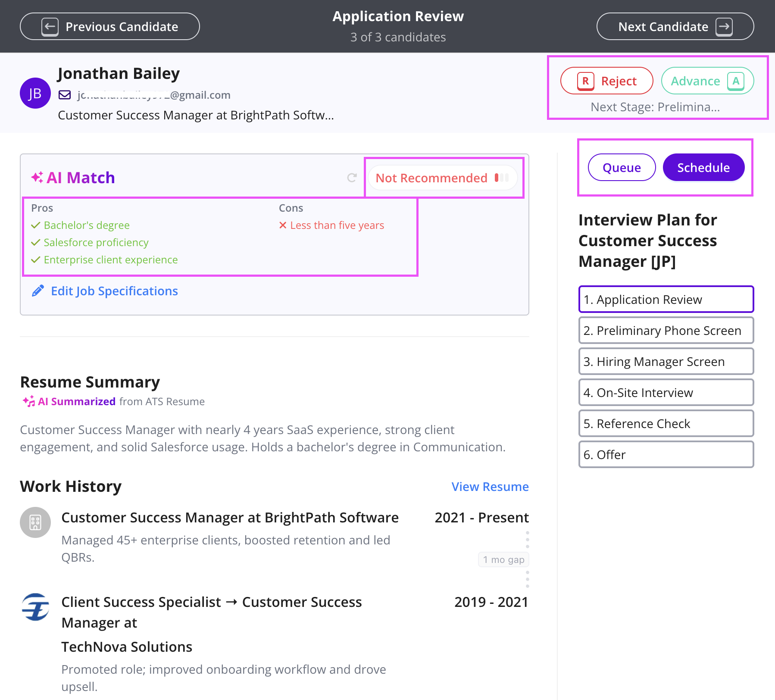Go to the Next Candidate

(x=675, y=27)
